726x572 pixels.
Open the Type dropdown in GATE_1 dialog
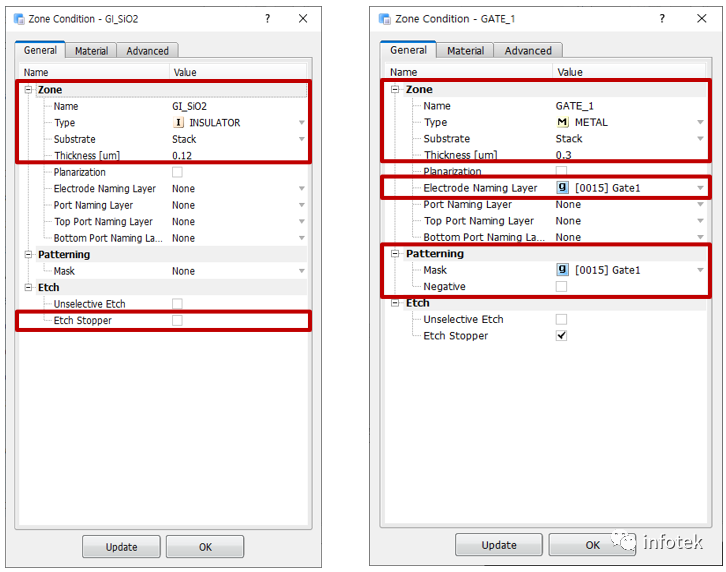[700, 122]
